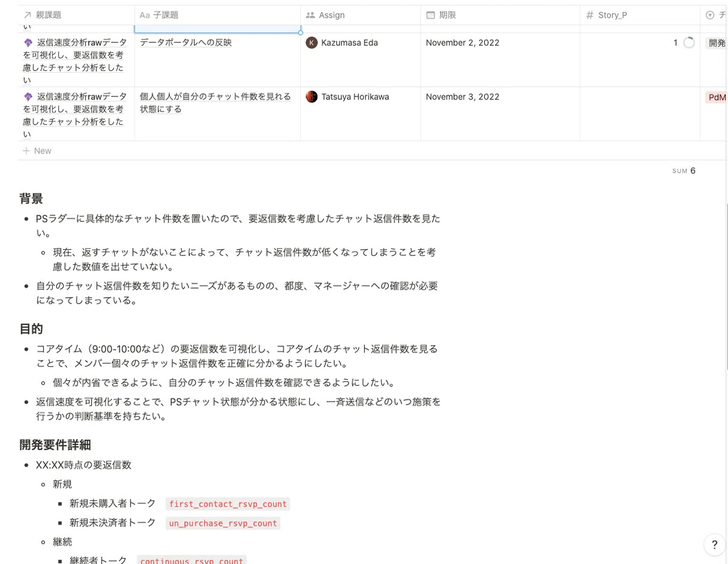Click + New to add a row

click(x=37, y=150)
